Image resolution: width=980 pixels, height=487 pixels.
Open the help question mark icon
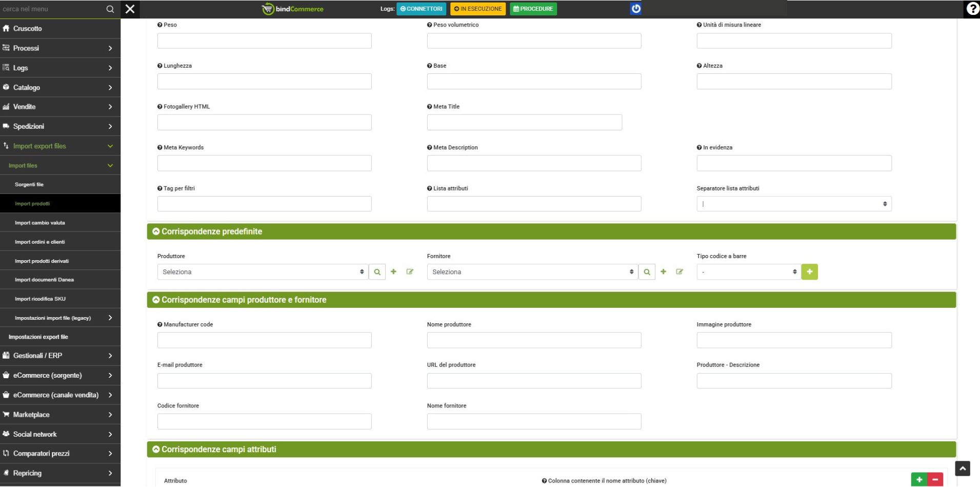point(972,9)
